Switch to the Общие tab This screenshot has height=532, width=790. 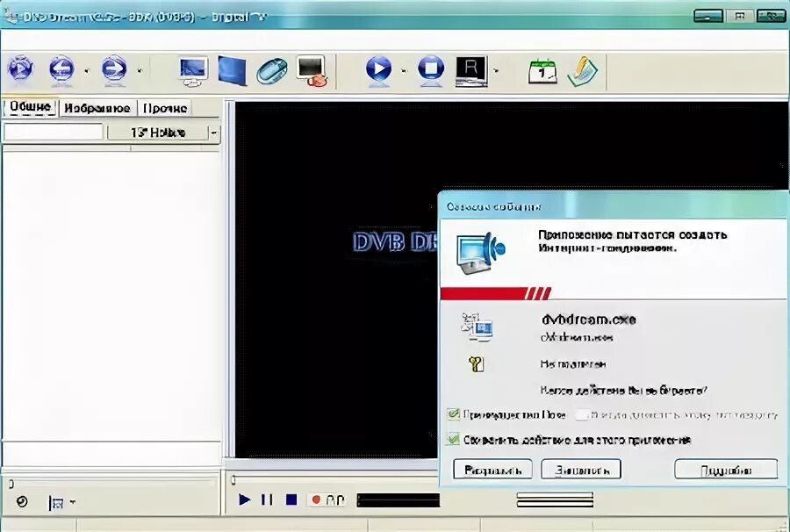(x=30, y=107)
